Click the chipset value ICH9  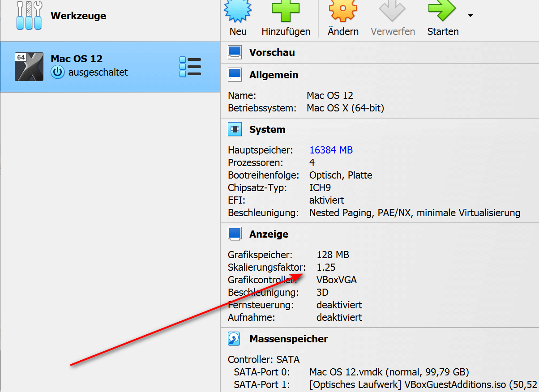[320, 187]
